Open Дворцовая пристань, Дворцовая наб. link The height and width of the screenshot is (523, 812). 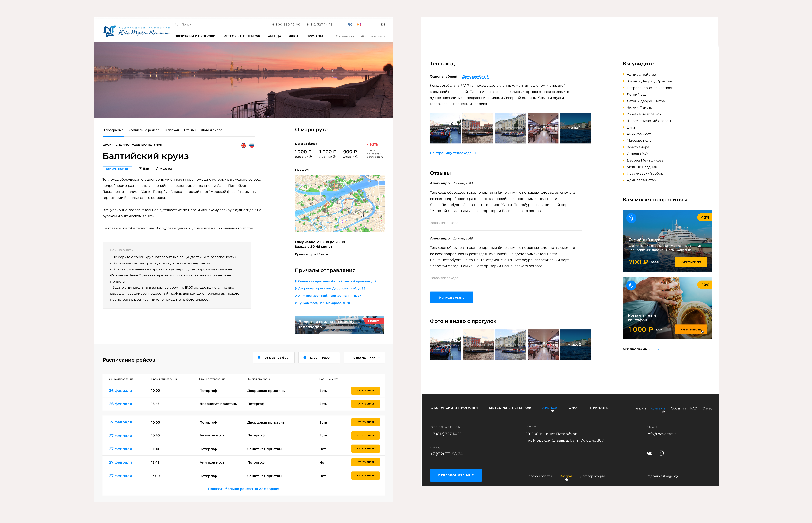[332, 289]
